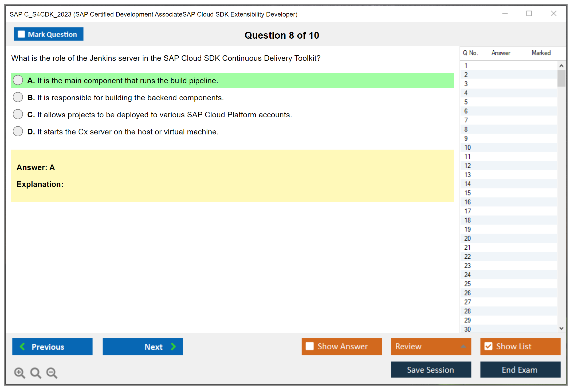Click the zoom out magnifier icon
The width and height of the screenshot is (574, 392).
pyautogui.click(x=52, y=373)
